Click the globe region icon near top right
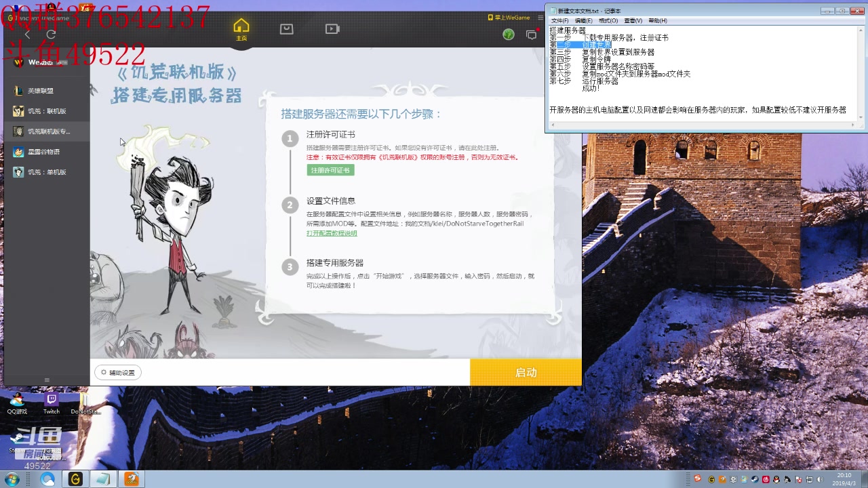Screen dimensions: 868x488 point(509,34)
